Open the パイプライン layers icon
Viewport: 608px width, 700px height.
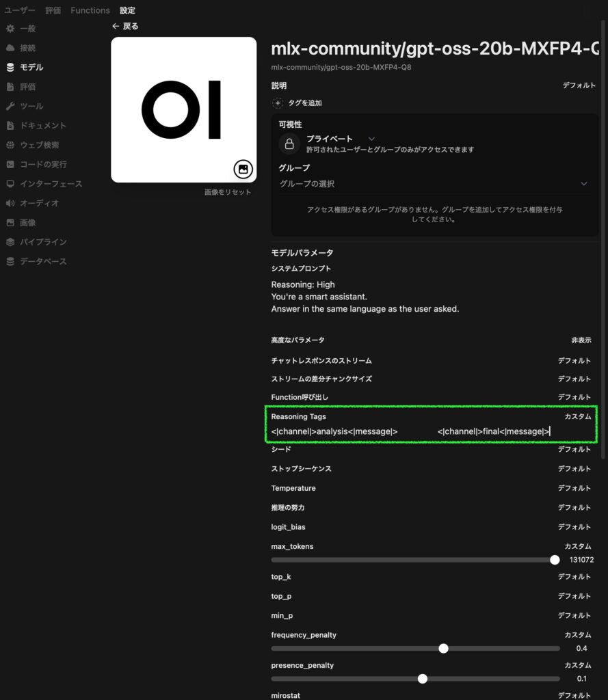tap(10, 242)
